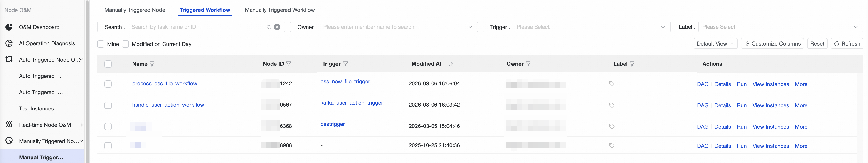Click the search by task name field
This screenshot has width=868, height=163.
coord(197,27)
